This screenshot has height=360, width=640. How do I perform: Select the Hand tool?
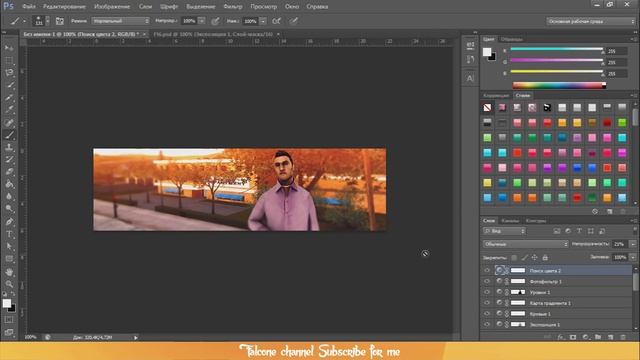pyautogui.click(x=9, y=272)
